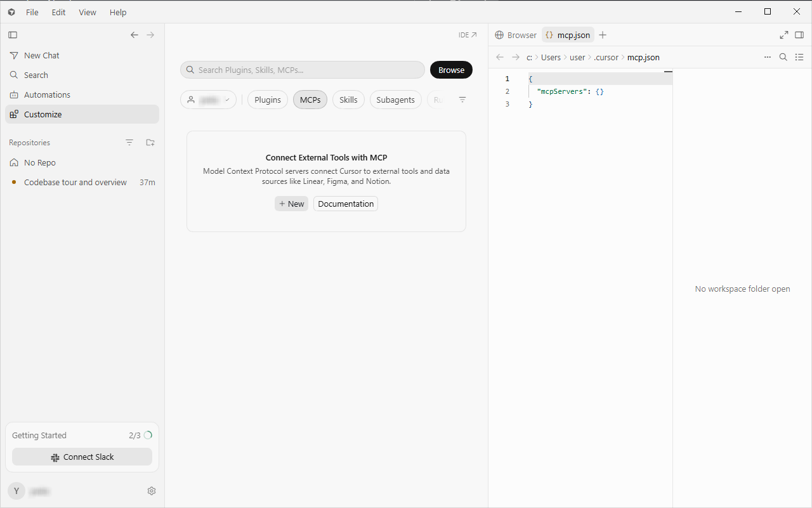The image size is (812, 508).
Task: Click the No workspace folder open message
Action: [x=742, y=289]
